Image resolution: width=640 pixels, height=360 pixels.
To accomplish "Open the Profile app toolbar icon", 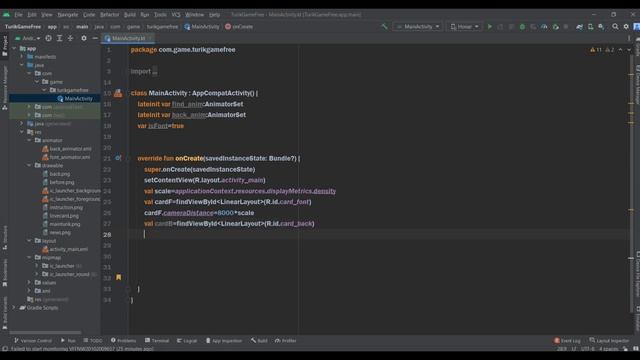I will click(x=544, y=27).
